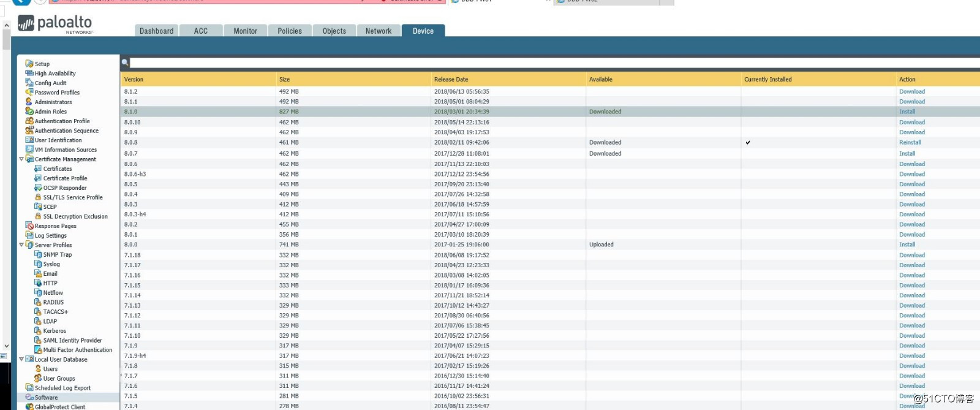The width and height of the screenshot is (980, 410).
Task: Collapse the Certificate Management tree node
Action: click(x=21, y=159)
